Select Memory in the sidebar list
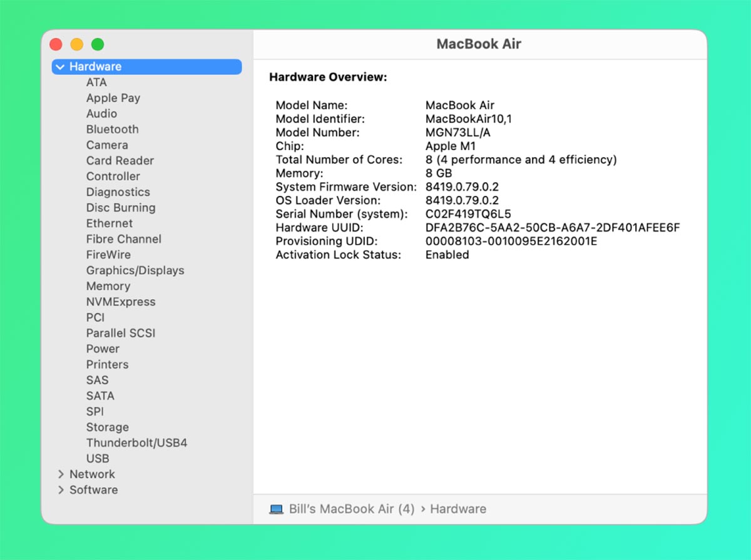Viewport: 751px width, 560px height. pos(108,286)
